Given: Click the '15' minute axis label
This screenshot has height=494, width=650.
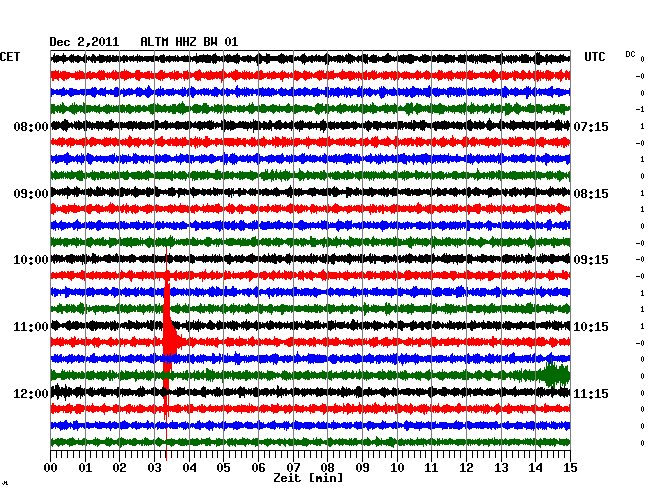Looking at the screenshot, I should pos(570,468).
